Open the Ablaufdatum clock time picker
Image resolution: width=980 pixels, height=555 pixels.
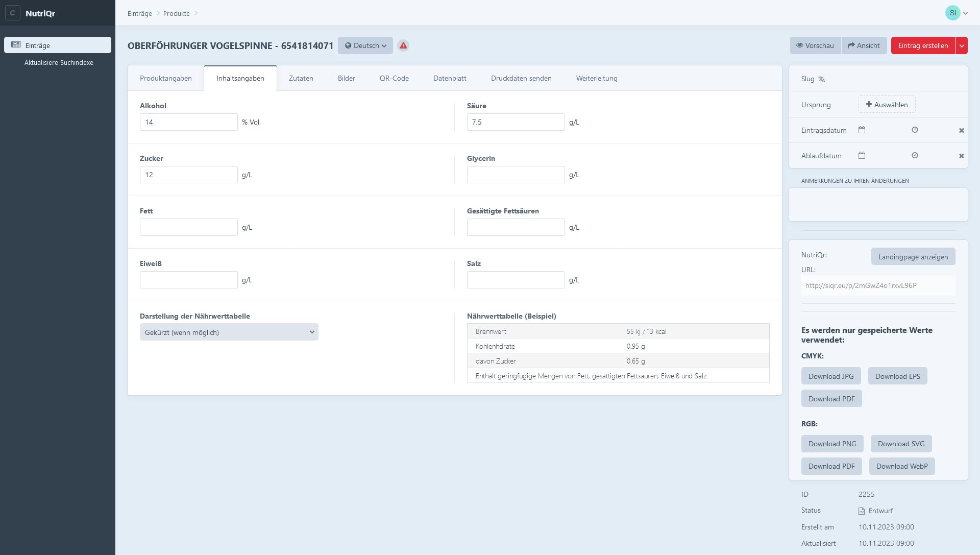(x=915, y=155)
